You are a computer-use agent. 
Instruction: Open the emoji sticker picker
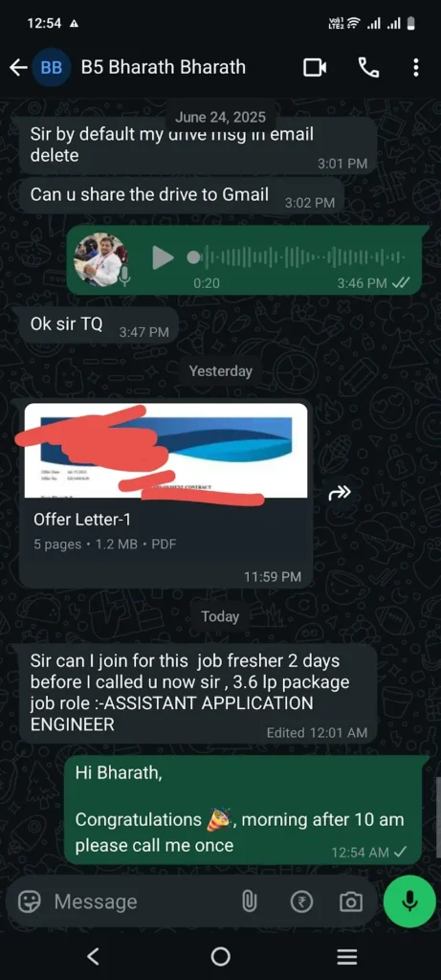pyautogui.click(x=29, y=902)
